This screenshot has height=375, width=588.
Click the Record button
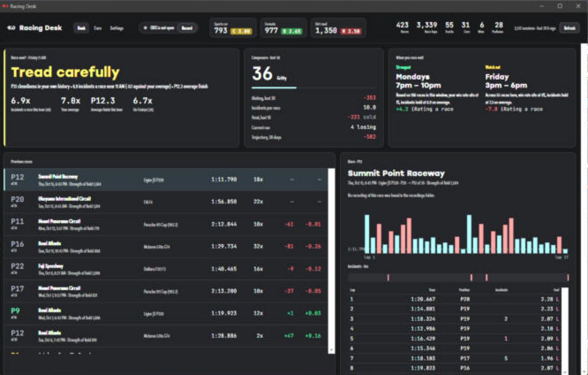tap(187, 28)
